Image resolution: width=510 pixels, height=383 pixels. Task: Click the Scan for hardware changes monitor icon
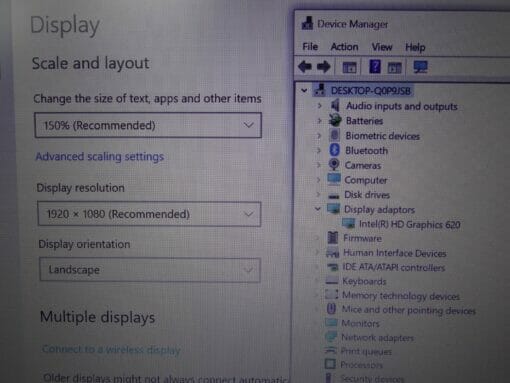click(x=420, y=67)
